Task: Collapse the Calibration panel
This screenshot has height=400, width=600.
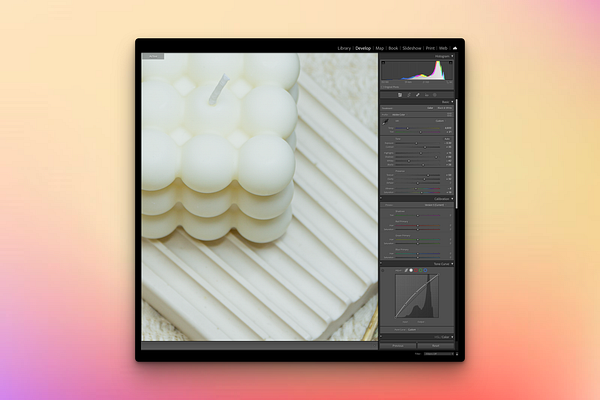Action: point(452,199)
